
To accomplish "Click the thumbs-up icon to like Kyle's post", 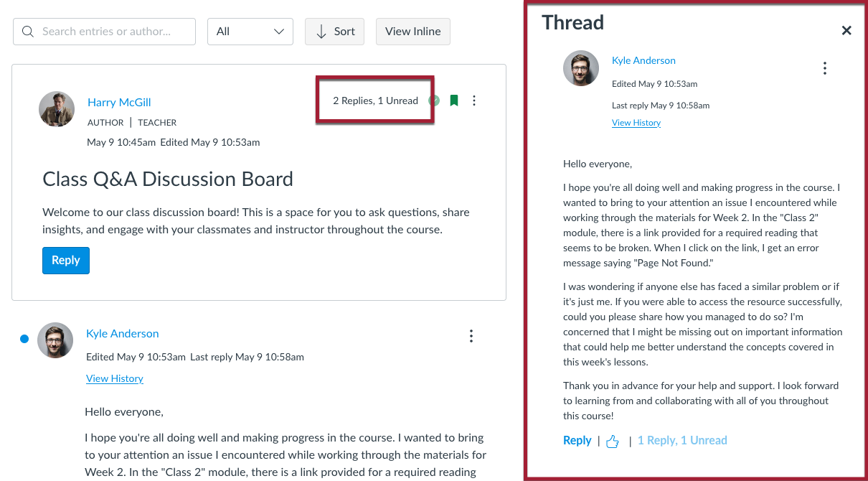I will (612, 440).
